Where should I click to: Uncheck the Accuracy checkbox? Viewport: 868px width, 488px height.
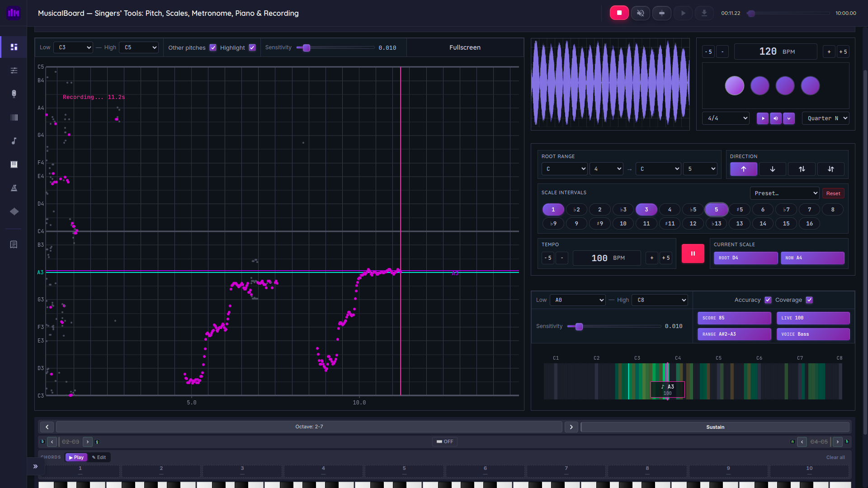(x=768, y=300)
